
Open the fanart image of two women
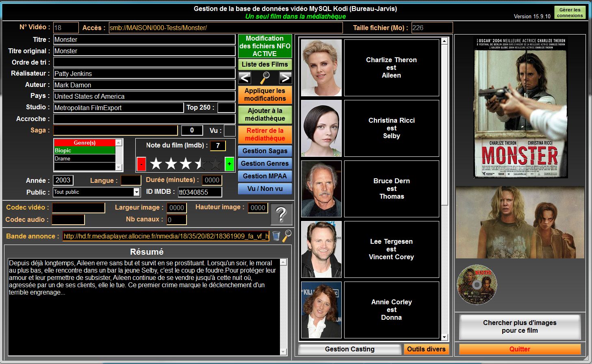[x=520, y=222]
